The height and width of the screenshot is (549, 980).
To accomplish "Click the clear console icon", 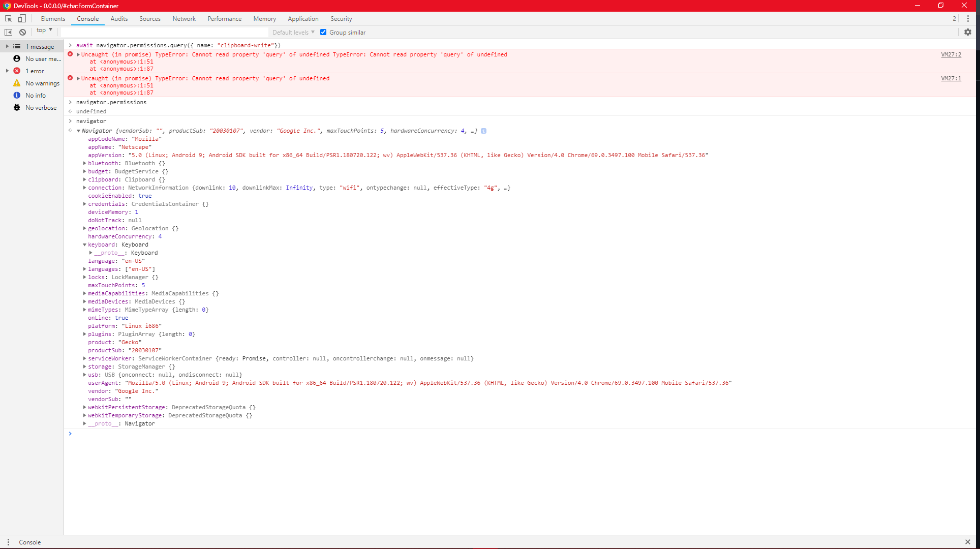I will coord(22,32).
